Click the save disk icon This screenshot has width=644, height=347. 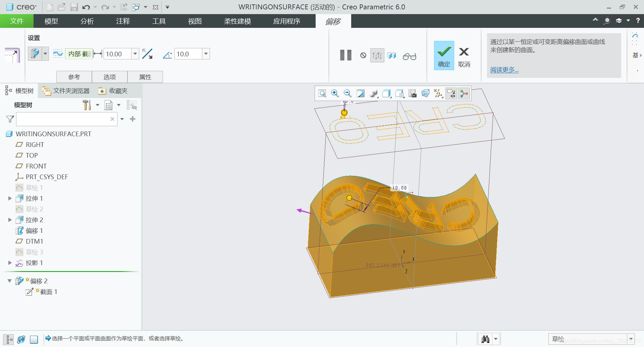click(74, 7)
